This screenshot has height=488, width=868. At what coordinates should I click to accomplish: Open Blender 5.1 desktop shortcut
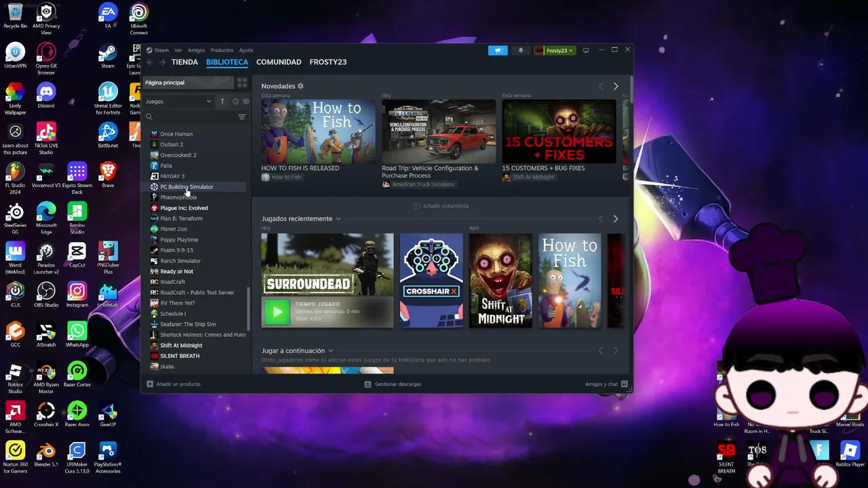click(46, 455)
